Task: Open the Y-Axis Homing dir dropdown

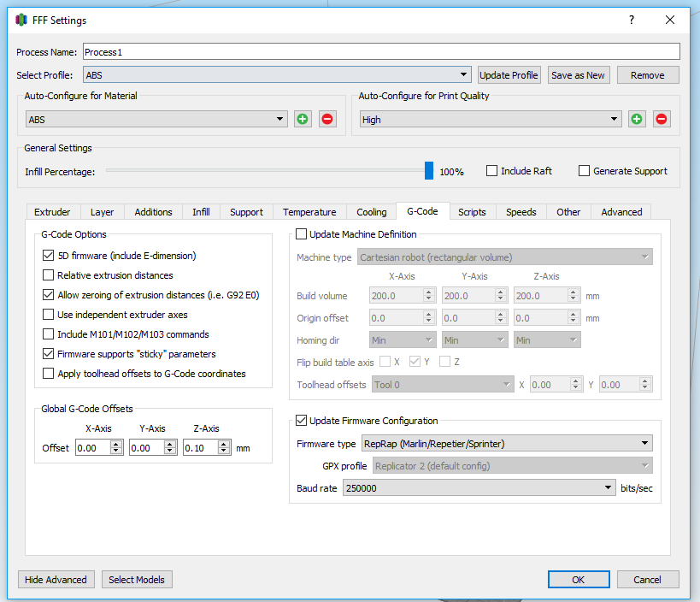Action: point(474,340)
